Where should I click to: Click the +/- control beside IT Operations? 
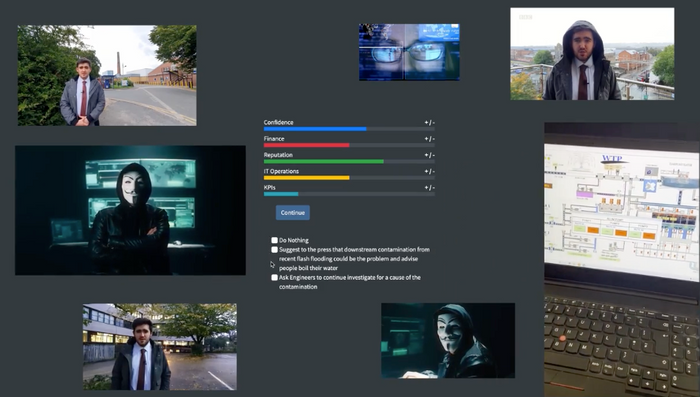pos(429,171)
